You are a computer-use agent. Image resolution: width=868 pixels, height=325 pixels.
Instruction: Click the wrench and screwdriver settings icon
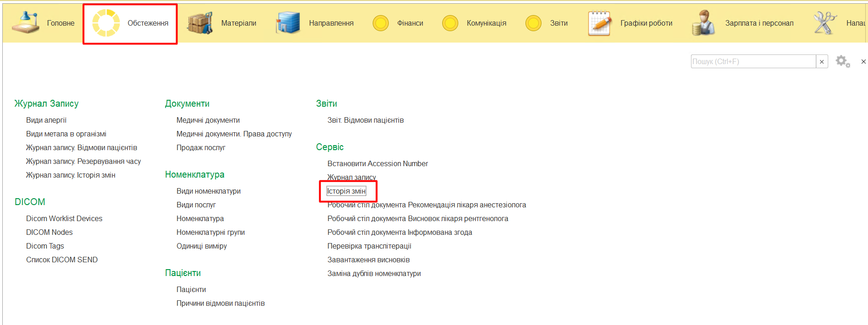[x=825, y=23]
